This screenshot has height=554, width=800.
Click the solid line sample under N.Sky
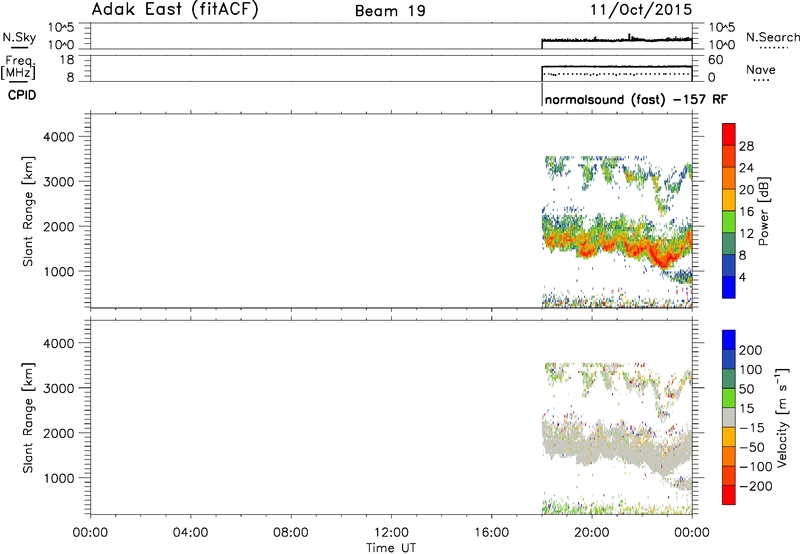19,47
